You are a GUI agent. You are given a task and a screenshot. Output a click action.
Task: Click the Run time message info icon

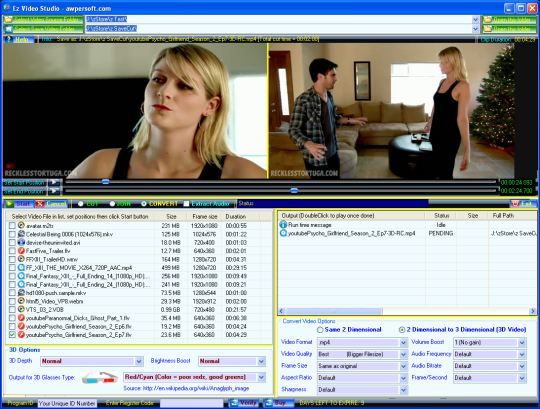[x=283, y=225]
